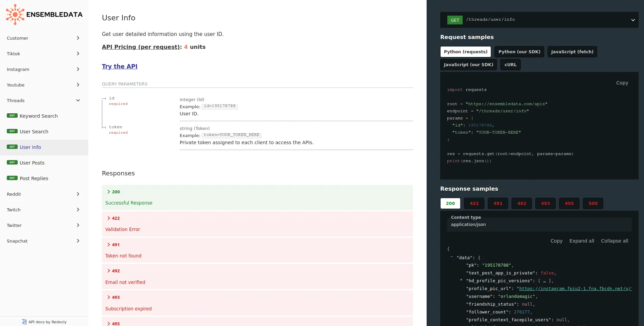Show the 492 response sample
Screen dimensions: 644x326
(522, 203)
